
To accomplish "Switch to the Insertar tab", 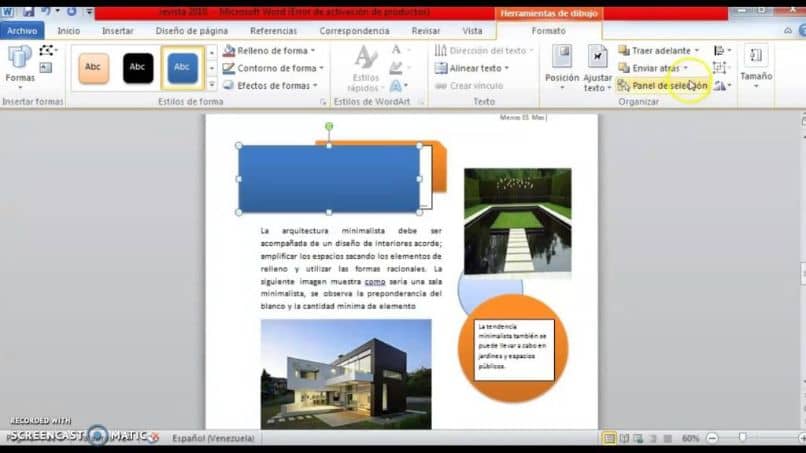I will pyautogui.click(x=118, y=31).
